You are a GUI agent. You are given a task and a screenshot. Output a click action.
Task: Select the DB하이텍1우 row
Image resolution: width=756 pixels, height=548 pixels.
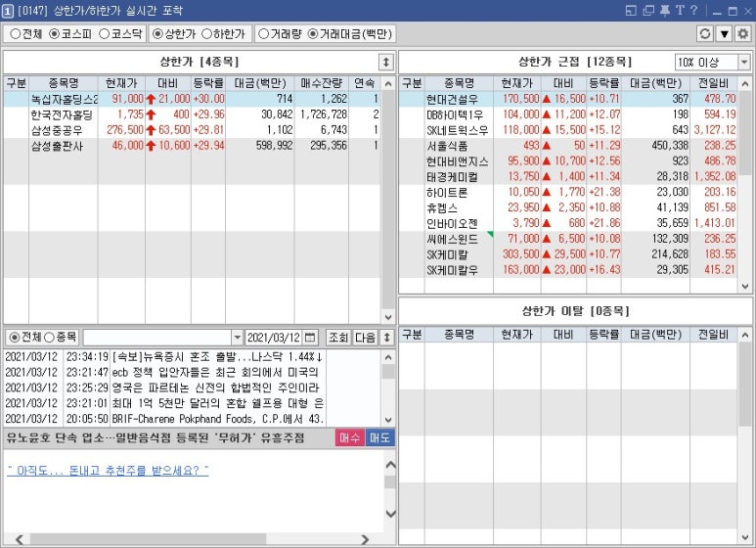(568, 114)
